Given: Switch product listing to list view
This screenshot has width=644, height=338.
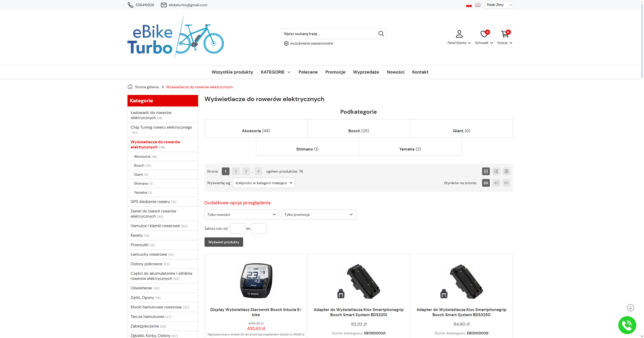Looking at the screenshot, I should (496, 171).
